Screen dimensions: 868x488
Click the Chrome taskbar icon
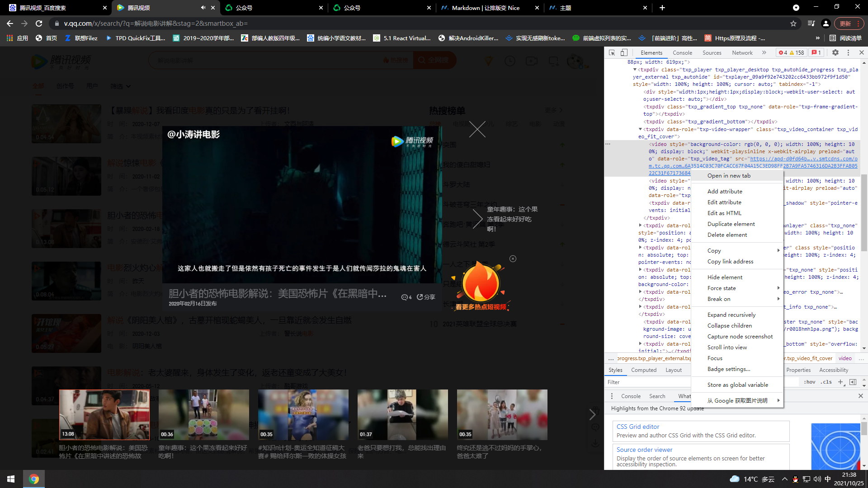[x=34, y=479]
